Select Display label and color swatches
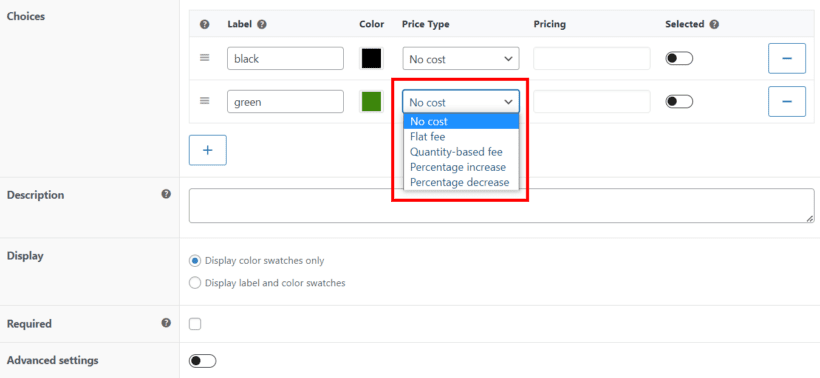Image resolution: width=820 pixels, height=378 pixels. pyautogui.click(x=195, y=283)
